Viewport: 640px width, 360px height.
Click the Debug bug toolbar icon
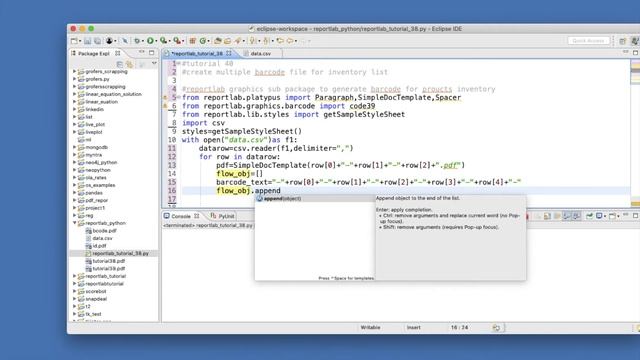pyautogui.click(x=137, y=41)
